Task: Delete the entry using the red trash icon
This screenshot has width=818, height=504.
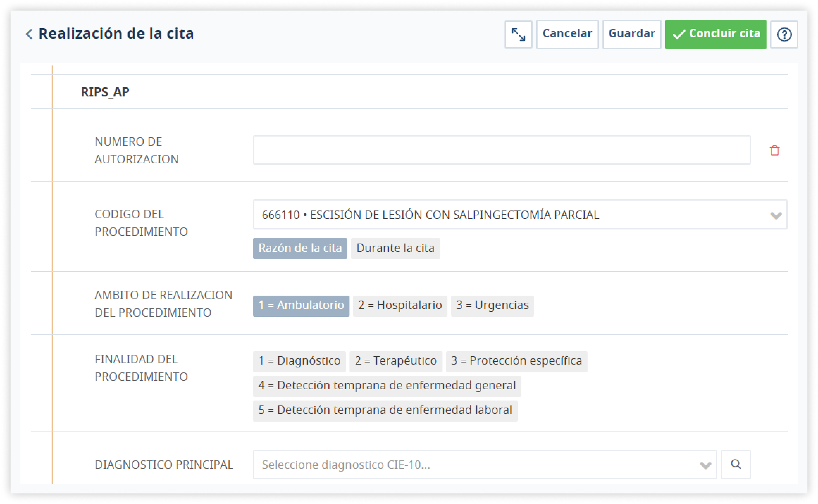Action: (x=774, y=150)
